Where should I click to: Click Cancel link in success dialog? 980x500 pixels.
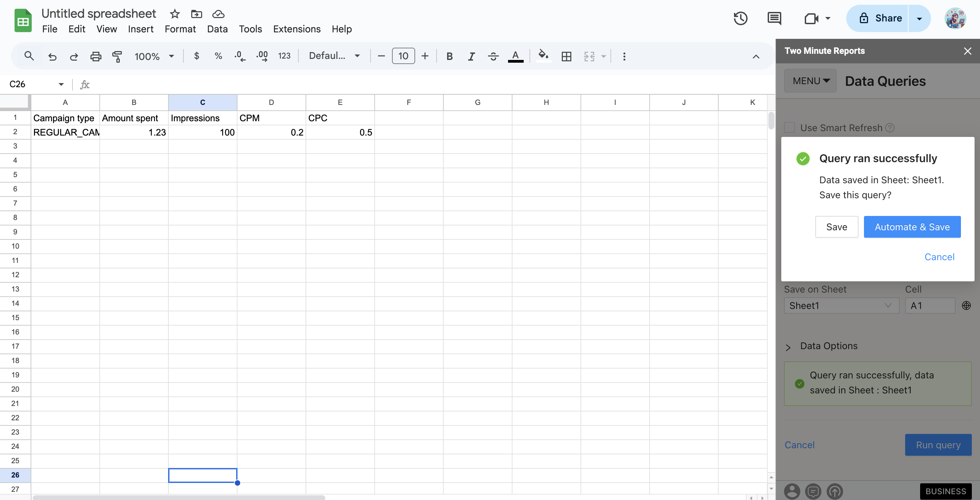click(x=939, y=257)
